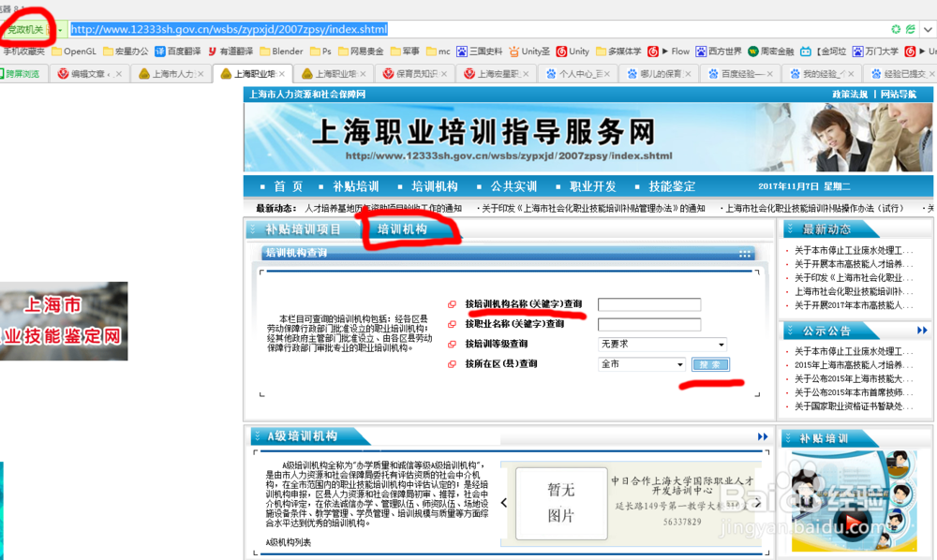Open the 网站导航 link at top right
Screen dimensions: 937x560
click(x=901, y=93)
